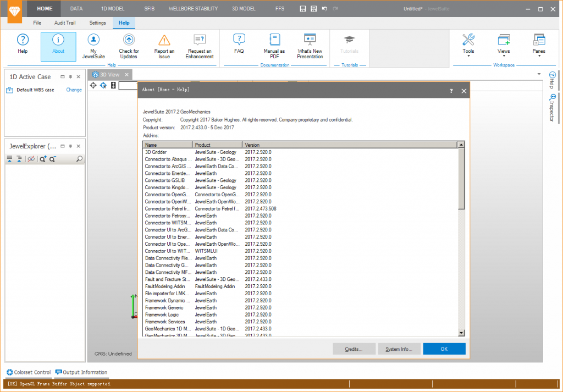Maximize the 1D Active Case panel
This screenshot has width=563, height=392.
click(63, 77)
